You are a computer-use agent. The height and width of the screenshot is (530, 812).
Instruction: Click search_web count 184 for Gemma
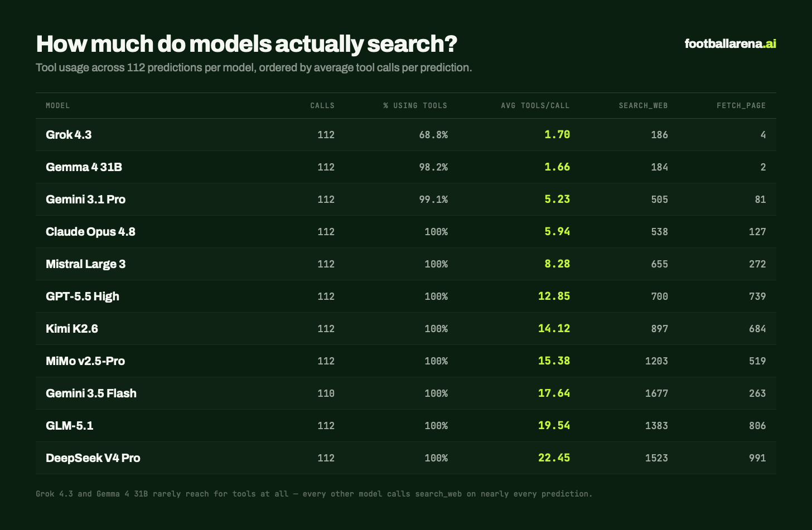point(660,167)
